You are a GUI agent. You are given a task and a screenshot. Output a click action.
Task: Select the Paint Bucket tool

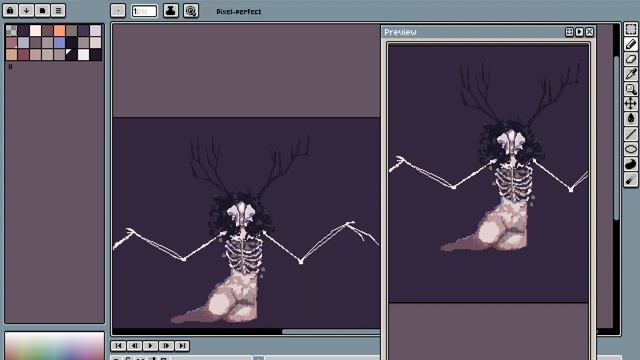click(631, 119)
